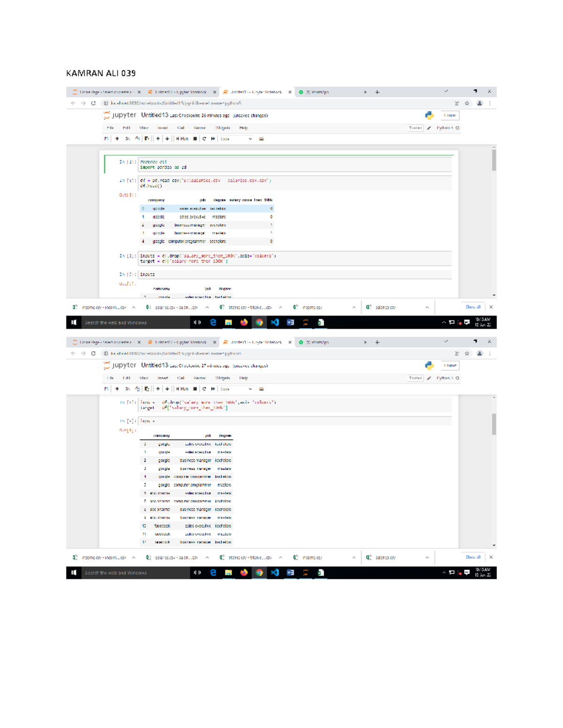Click the Logout button in the top notebook
Screen dimensions: 563x728
click(x=449, y=115)
